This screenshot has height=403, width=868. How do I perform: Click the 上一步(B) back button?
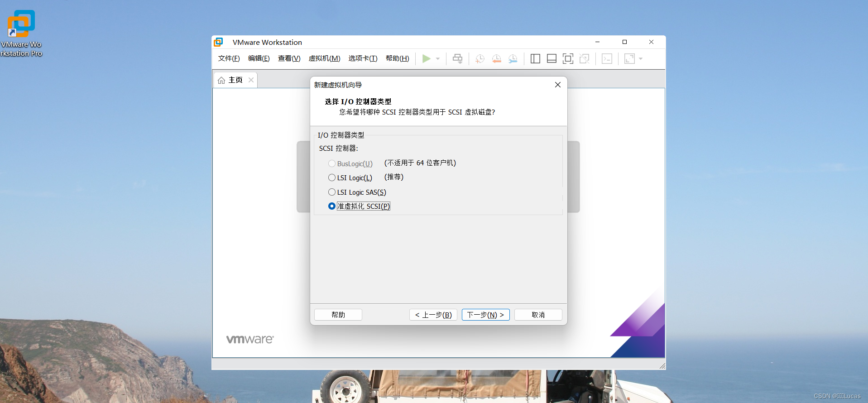click(433, 315)
